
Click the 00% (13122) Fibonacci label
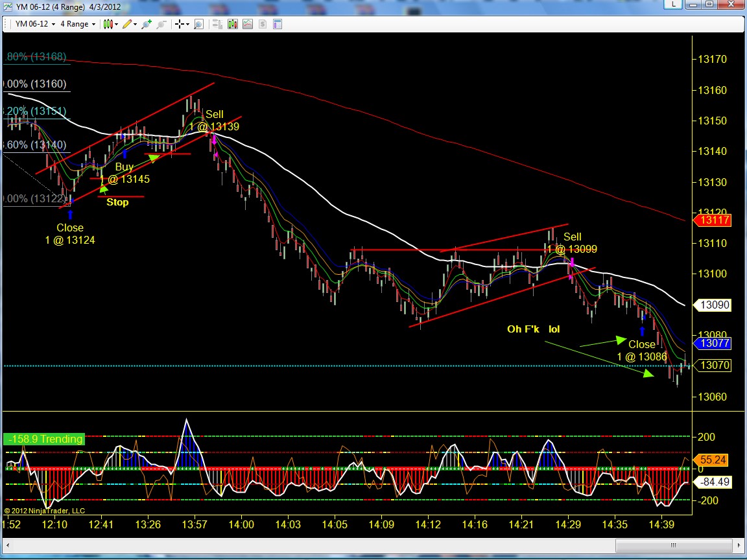coord(34,198)
